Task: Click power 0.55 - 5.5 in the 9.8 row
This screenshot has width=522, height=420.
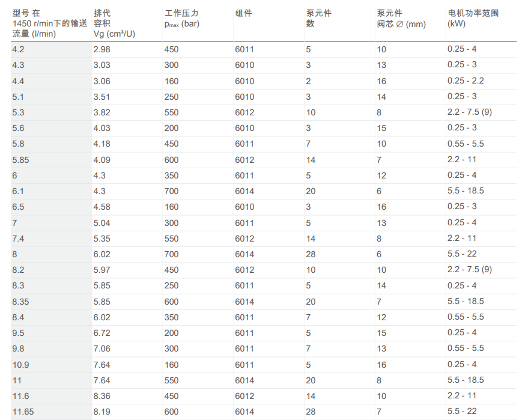Action: click(466, 348)
